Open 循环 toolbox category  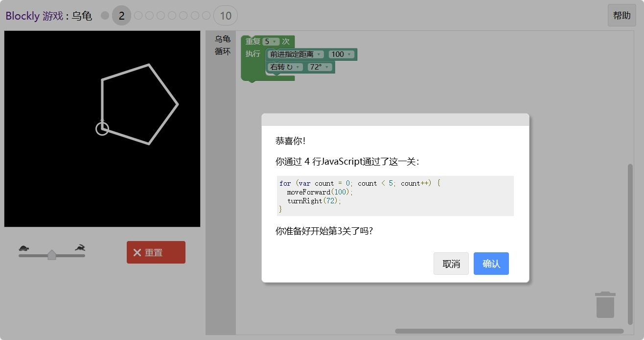point(223,51)
